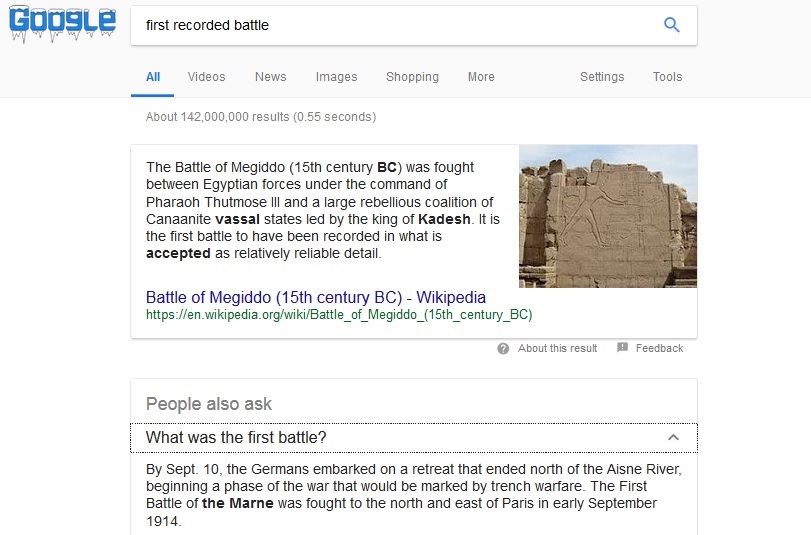811x535 pixels.
Task: Click the Google logo
Action: [x=62, y=25]
